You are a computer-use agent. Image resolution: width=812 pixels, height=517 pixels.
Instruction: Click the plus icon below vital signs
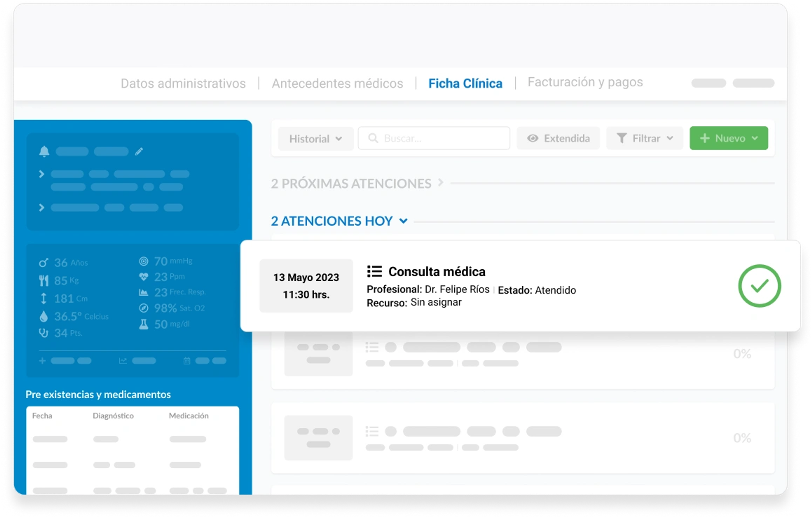[42, 361]
